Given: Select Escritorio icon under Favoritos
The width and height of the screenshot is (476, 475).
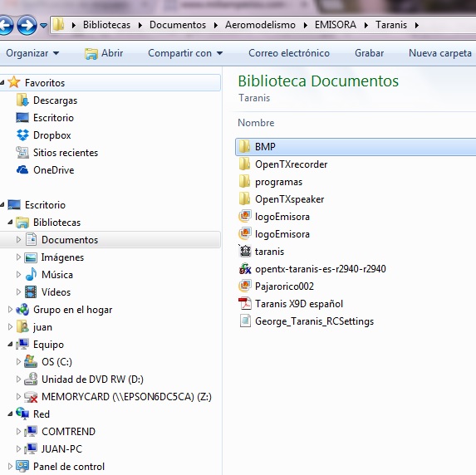Looking at the screenshot, I should 22,118.
